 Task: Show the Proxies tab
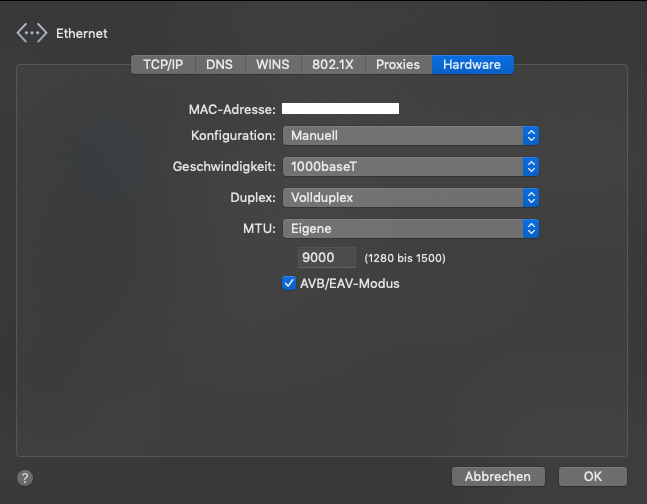click(398, 64)
